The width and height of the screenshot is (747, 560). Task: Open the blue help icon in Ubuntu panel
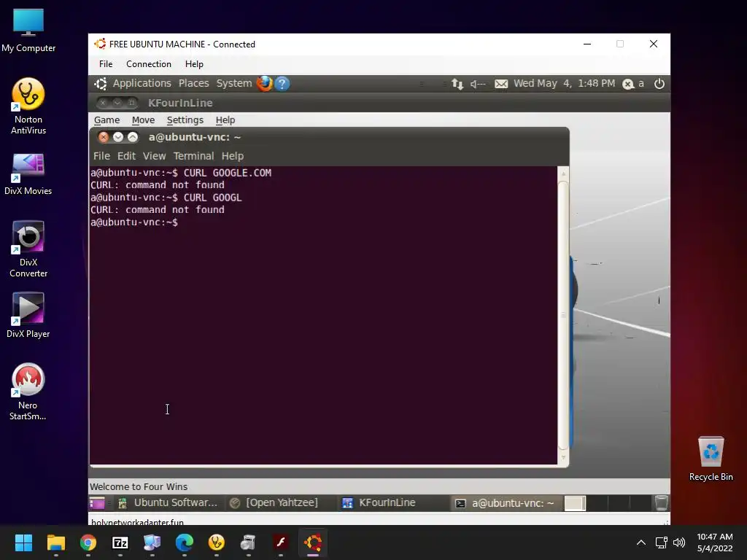click(282, 84)
